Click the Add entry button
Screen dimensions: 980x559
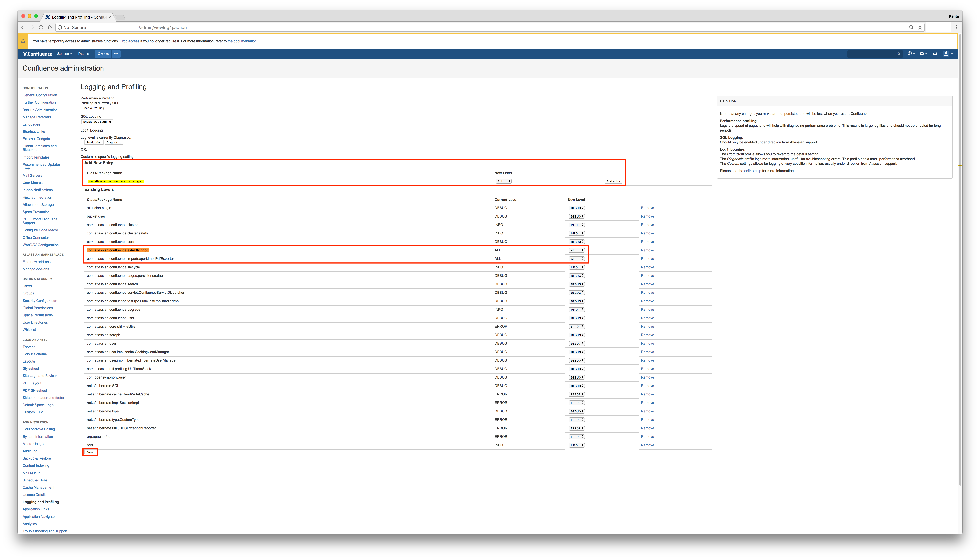tap(613, 181)
